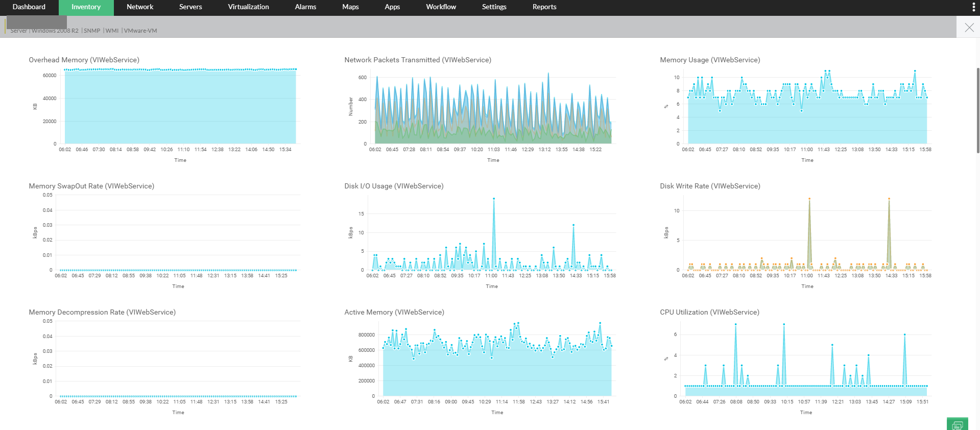Open the Alarms tab
The width and height of the screenshot is (980, 430).
pyautogui.click(x=305, y=7)
